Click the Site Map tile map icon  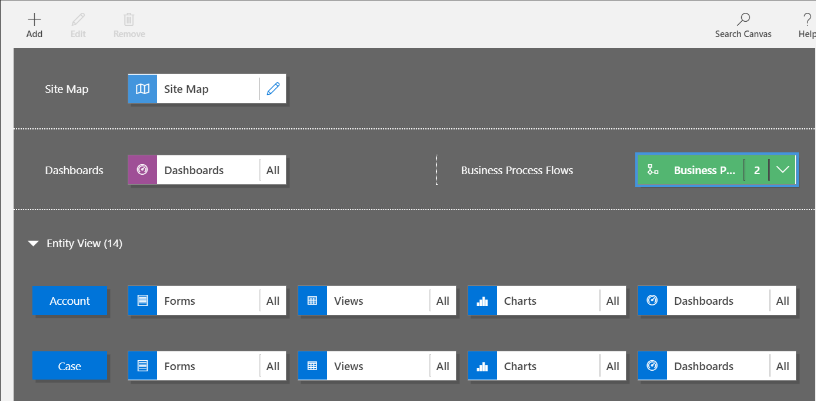click(x=143, y=89)
